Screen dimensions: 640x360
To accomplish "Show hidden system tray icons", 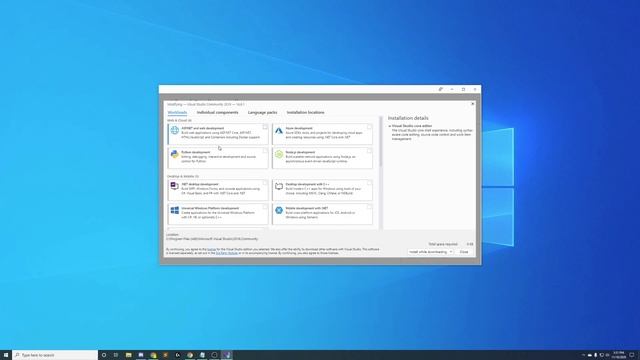I will 583,355.
